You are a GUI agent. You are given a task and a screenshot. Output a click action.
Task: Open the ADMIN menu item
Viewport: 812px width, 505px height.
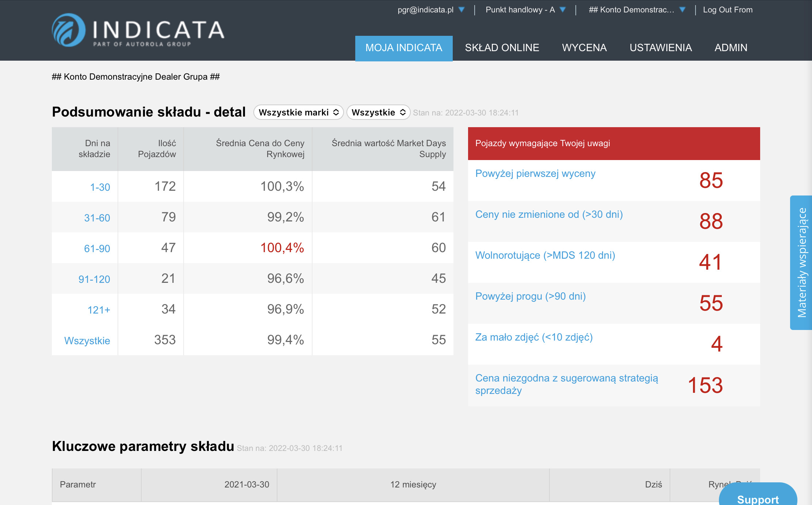point(731,48)
